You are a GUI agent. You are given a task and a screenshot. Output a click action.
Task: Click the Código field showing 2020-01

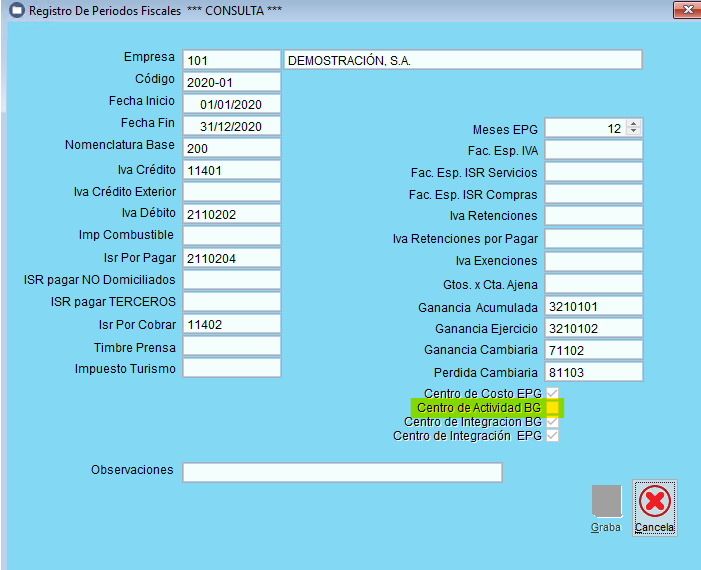(231, 81)
